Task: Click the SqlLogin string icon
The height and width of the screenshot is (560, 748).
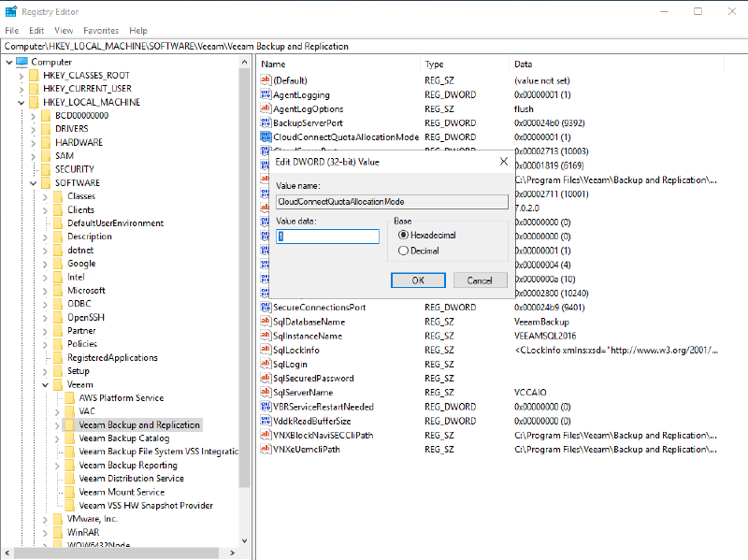Action: pyautogui.click(x=266, y=364)
